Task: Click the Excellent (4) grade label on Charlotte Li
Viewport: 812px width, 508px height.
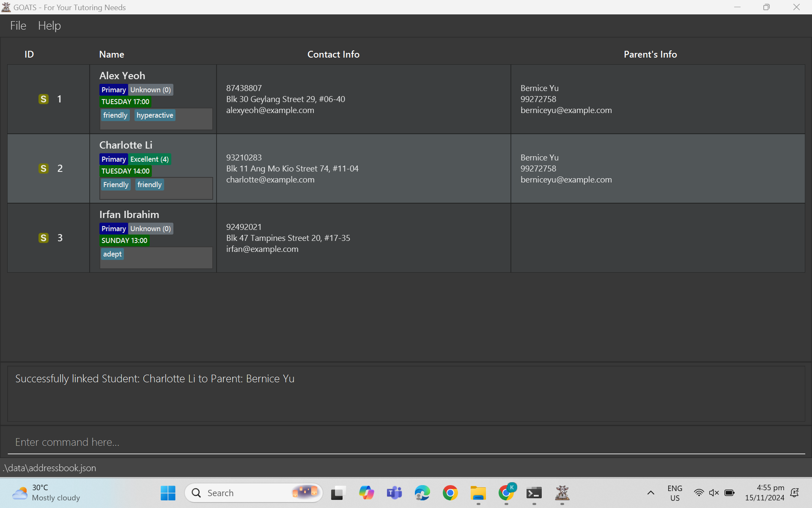Action: pyautogui.click(x=149, y=159)
